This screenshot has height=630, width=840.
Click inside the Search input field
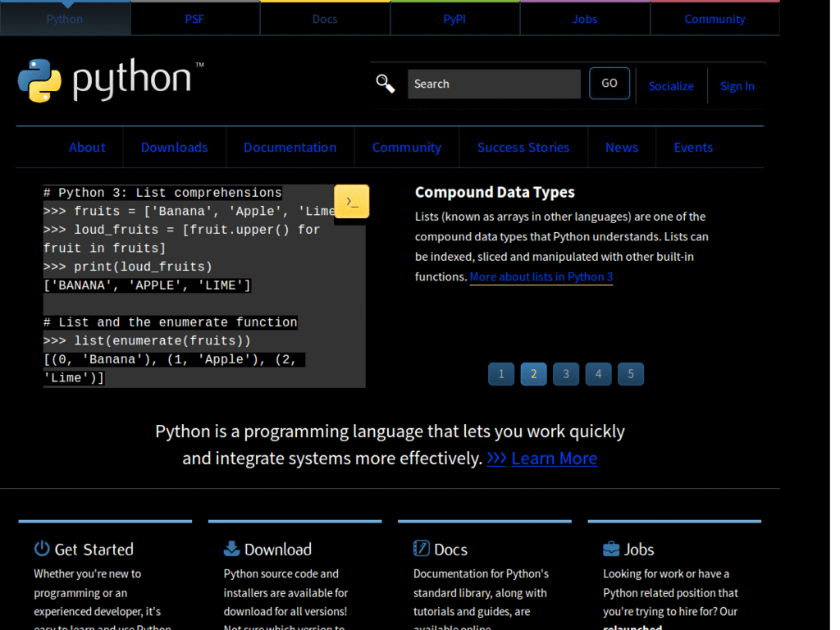(494, 83)
